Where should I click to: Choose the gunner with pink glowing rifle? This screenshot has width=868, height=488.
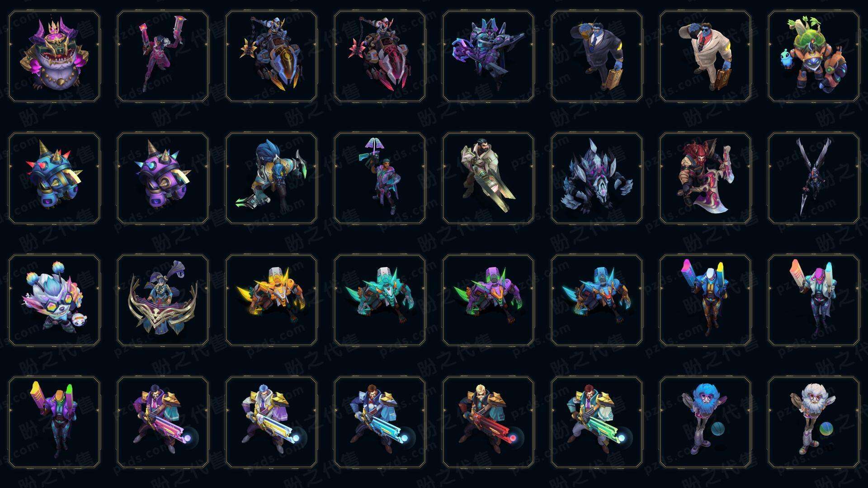(163, 422)
